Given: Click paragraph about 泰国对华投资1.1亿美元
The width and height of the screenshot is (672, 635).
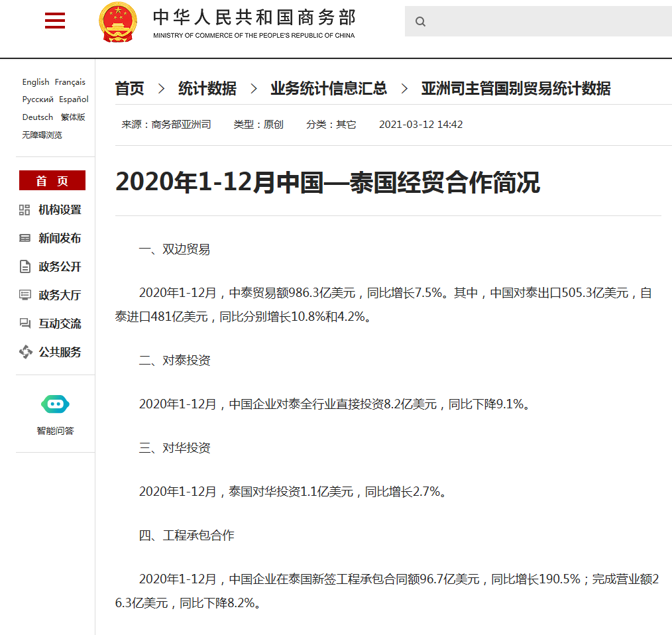Looking at the screenshot, I should coord(293,491).
